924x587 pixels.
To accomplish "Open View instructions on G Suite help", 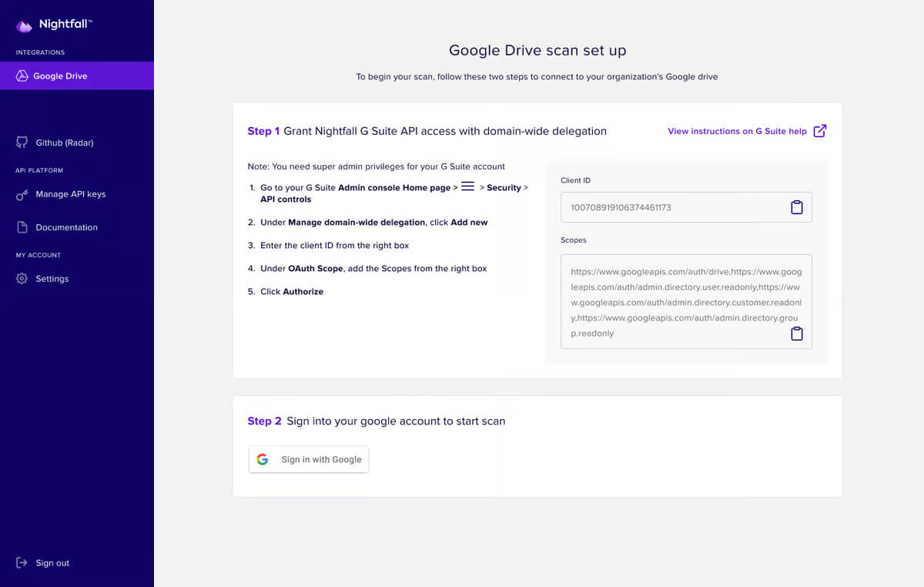I will 737,131.
